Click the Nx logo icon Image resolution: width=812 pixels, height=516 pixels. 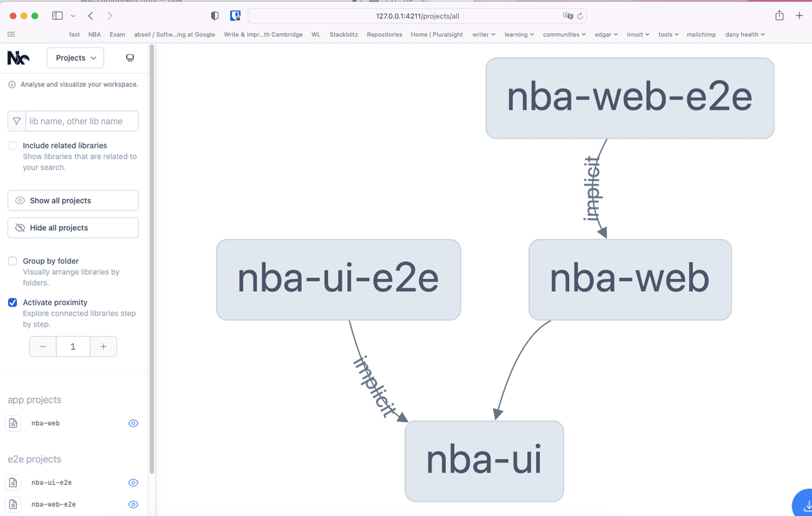click(18, 58)
